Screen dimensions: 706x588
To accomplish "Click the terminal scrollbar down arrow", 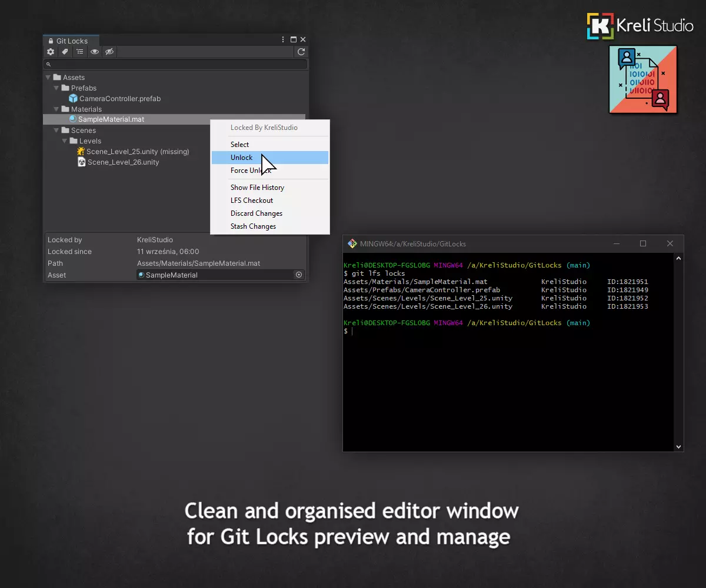I will coord(678,447).
